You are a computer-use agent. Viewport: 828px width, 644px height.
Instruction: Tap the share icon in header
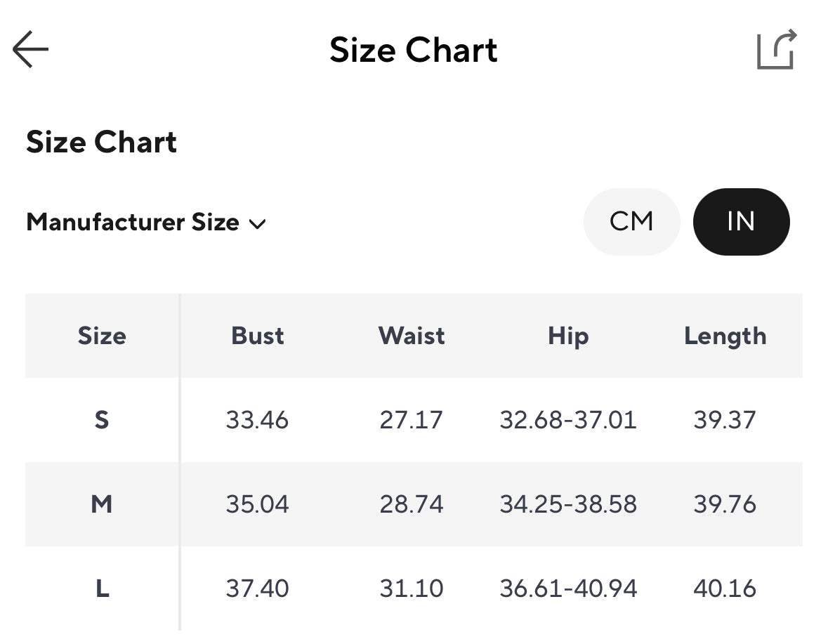click(777, 50)
